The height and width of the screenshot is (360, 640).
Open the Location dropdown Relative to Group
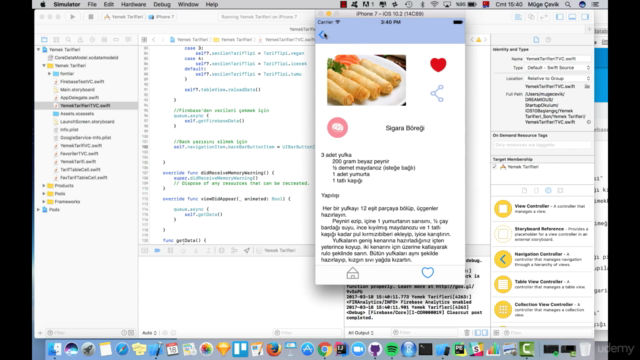point(558,78)
